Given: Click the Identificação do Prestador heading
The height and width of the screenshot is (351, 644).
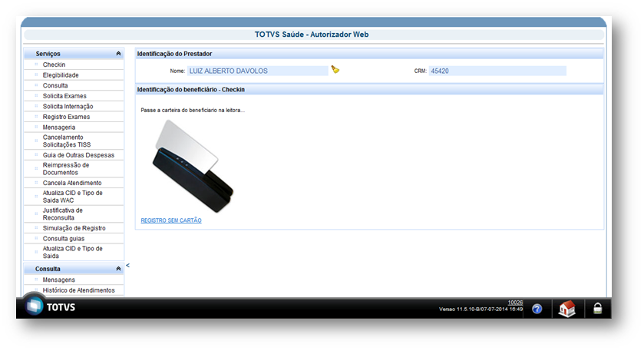Looking at the screenshot, I should point(174,54).
